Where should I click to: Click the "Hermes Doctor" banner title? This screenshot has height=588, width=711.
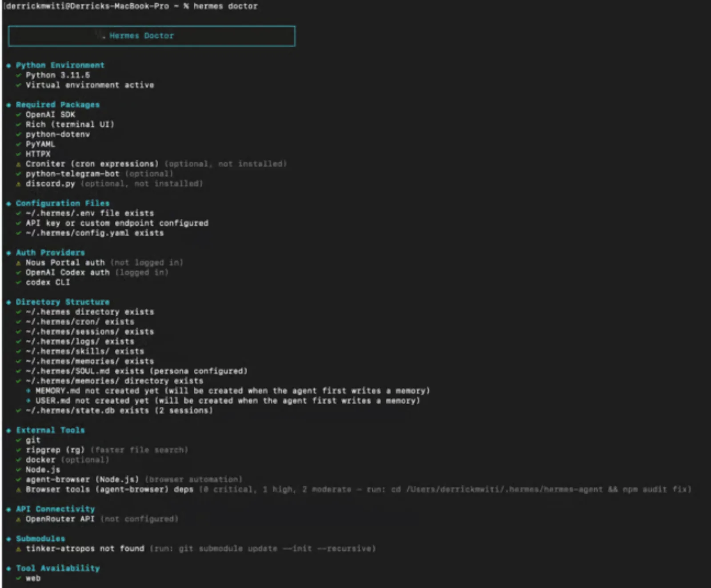point(141,36)
